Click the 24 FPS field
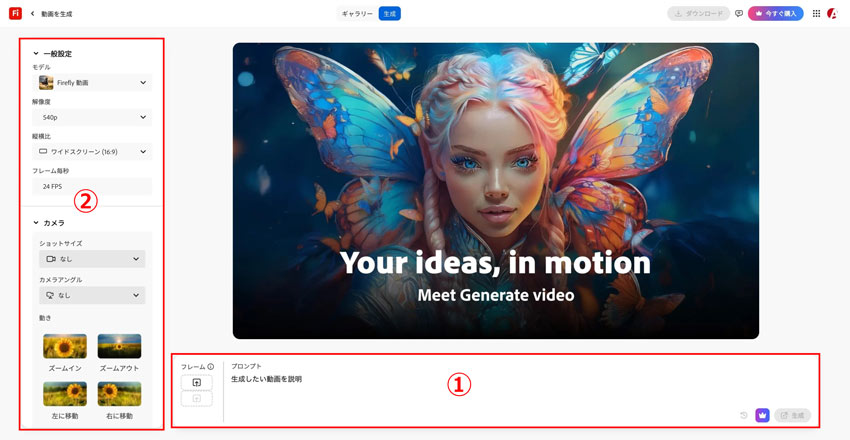Image resolution: width=850 pixels, height=440 pixels. point(92,186)
